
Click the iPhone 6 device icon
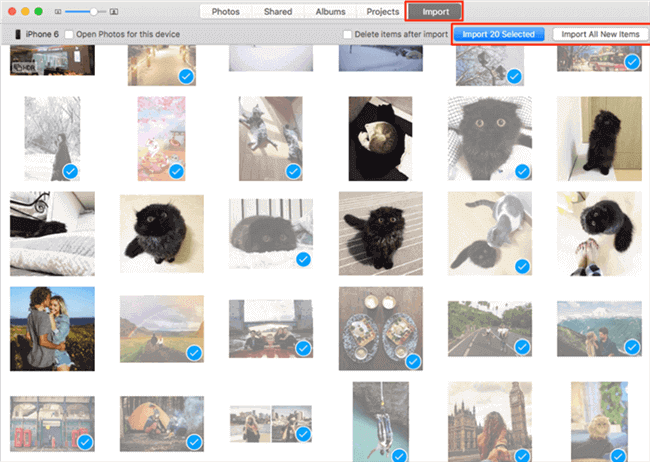(x=18, y=34)
